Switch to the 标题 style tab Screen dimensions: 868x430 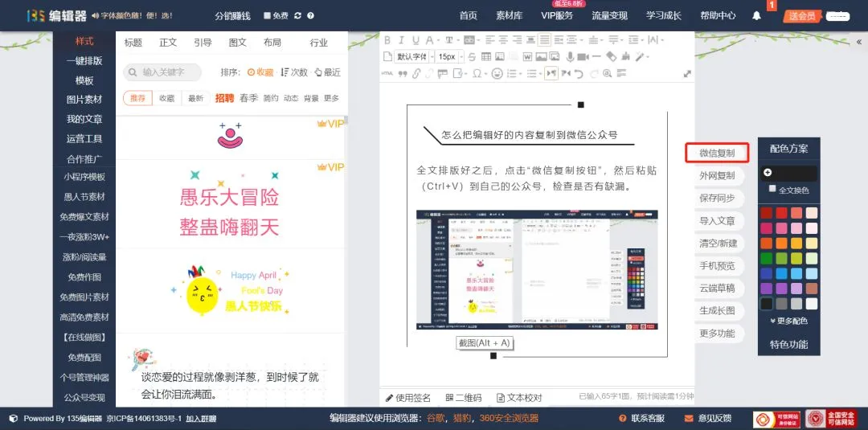[x=133, y=43]
